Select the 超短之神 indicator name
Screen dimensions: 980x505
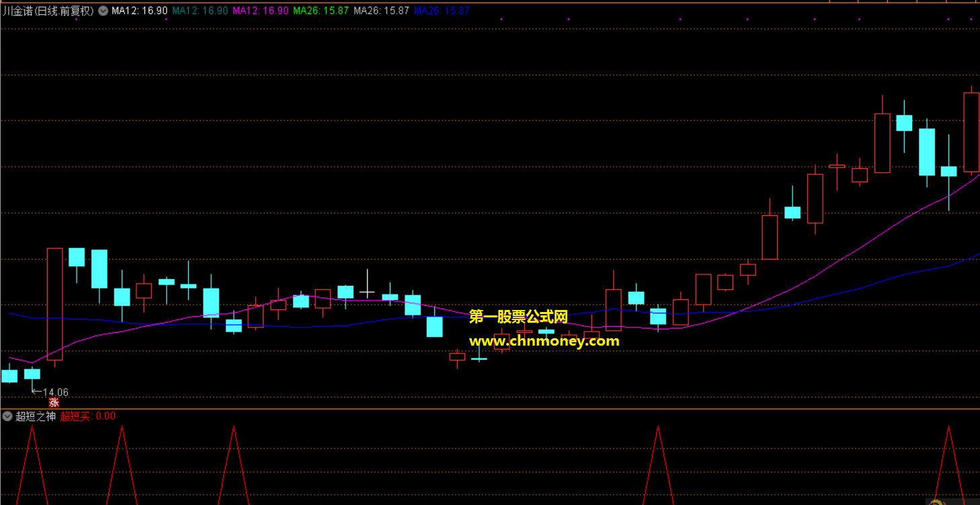pyautogui.click(x=36, y=416)
